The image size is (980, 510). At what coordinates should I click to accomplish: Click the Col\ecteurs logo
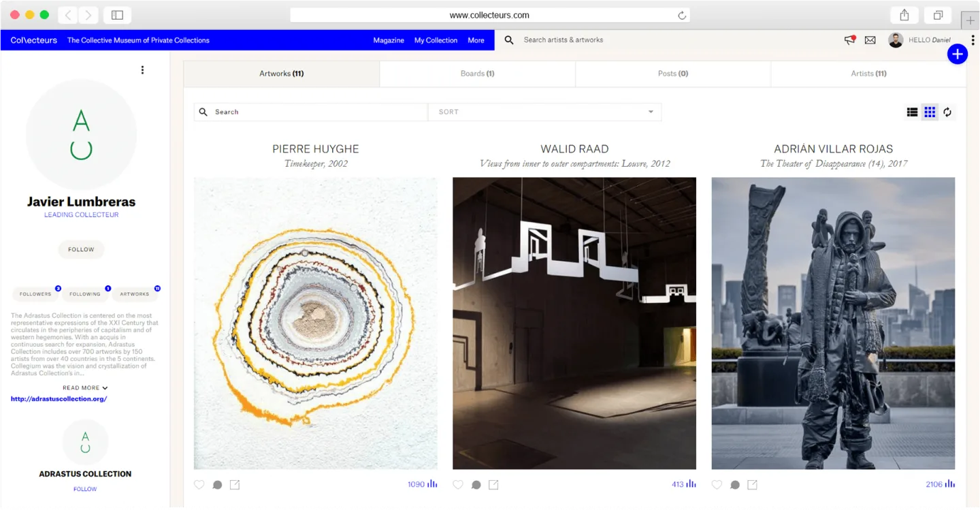tap(34, 40)
